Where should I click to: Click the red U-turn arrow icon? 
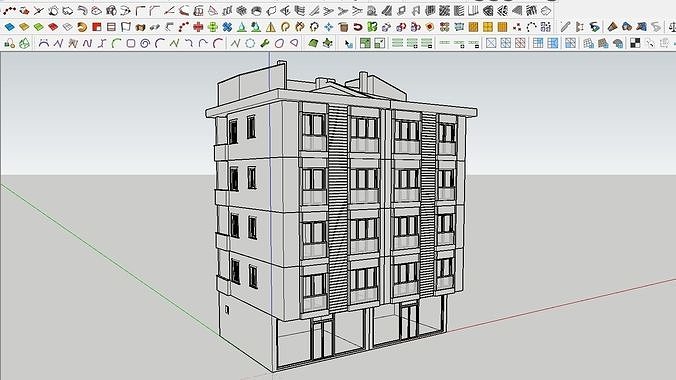tap(358, 27)
